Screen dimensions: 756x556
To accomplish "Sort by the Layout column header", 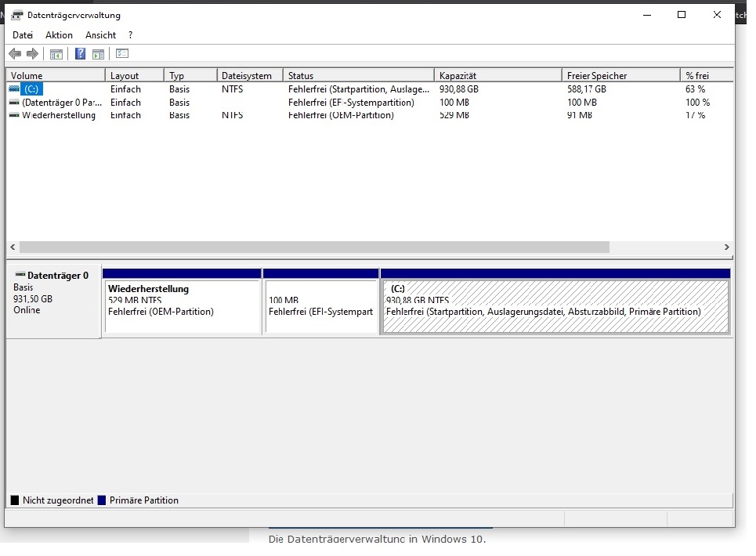I will [x=135, y=76].
